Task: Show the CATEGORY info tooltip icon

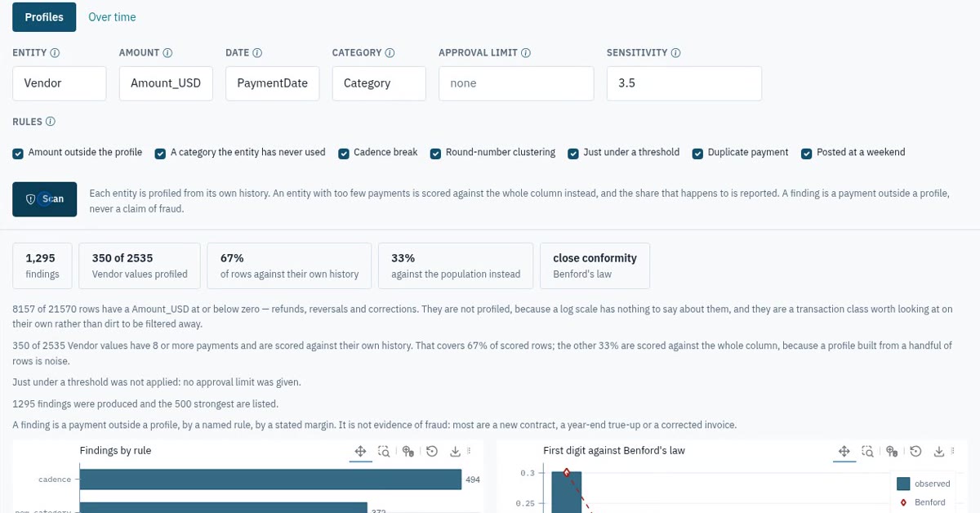Action: pyautogui.click(x=390, y=53)
